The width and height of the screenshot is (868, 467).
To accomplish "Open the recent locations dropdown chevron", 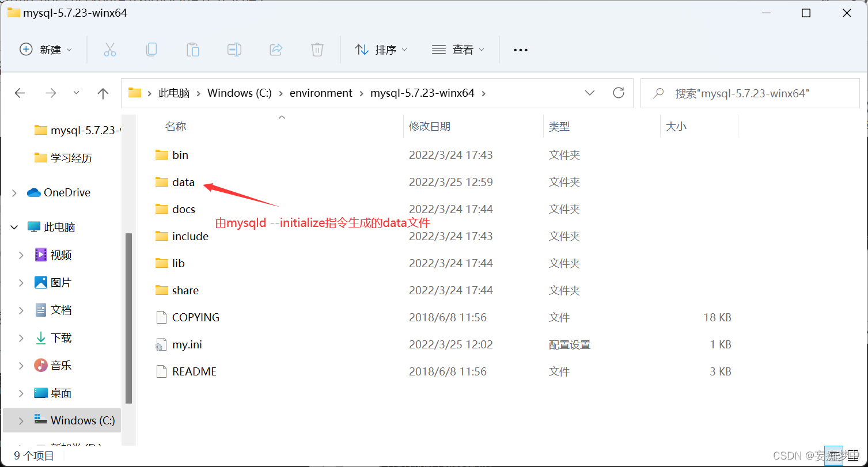I will pos(77,93).
